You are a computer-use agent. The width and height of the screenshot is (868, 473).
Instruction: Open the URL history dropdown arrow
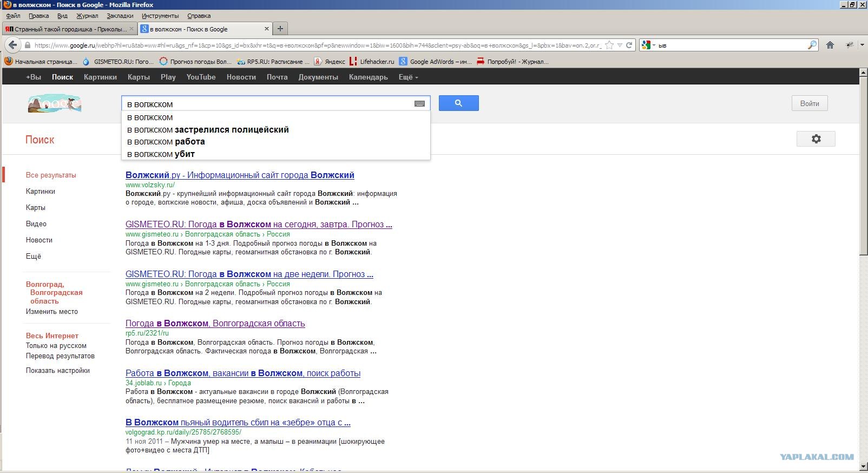coord(620,45)
